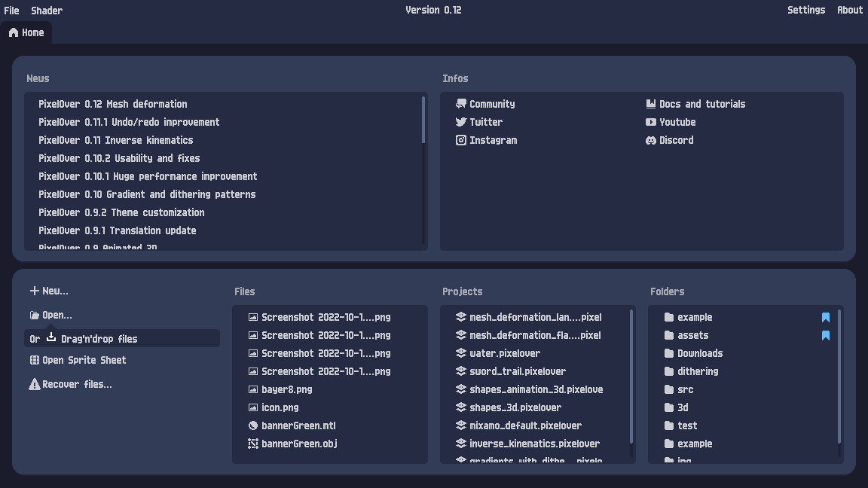
Task: Open the About menu
Action: click(x=850, y=10)
